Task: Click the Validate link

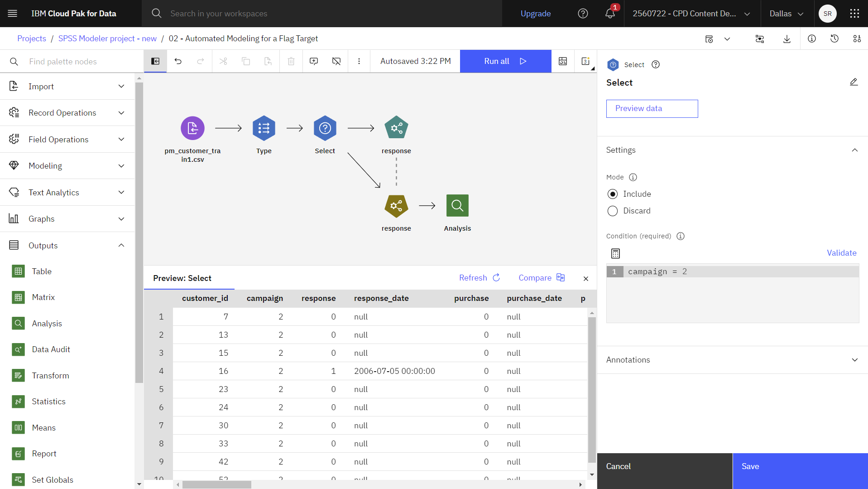Action: pos(841,253)
